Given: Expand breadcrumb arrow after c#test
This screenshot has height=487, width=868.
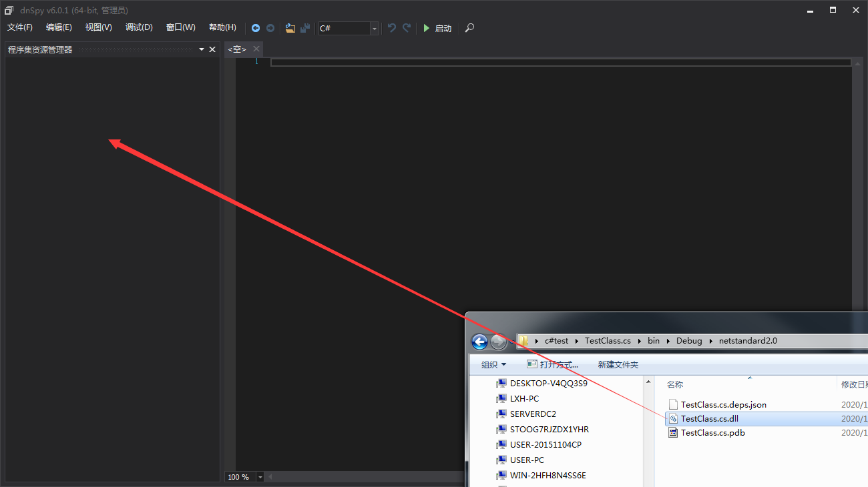Looking at the screenshot, I should pos(576,341).
